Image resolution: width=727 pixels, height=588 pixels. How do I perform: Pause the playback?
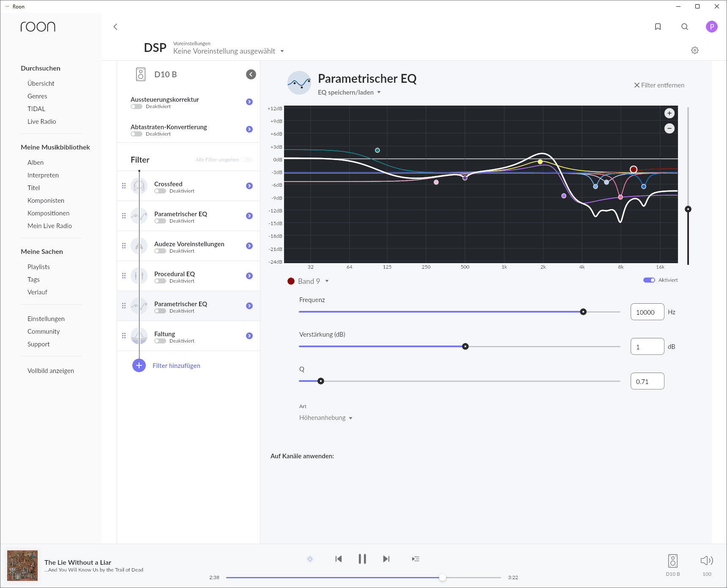tap(362, 559)
